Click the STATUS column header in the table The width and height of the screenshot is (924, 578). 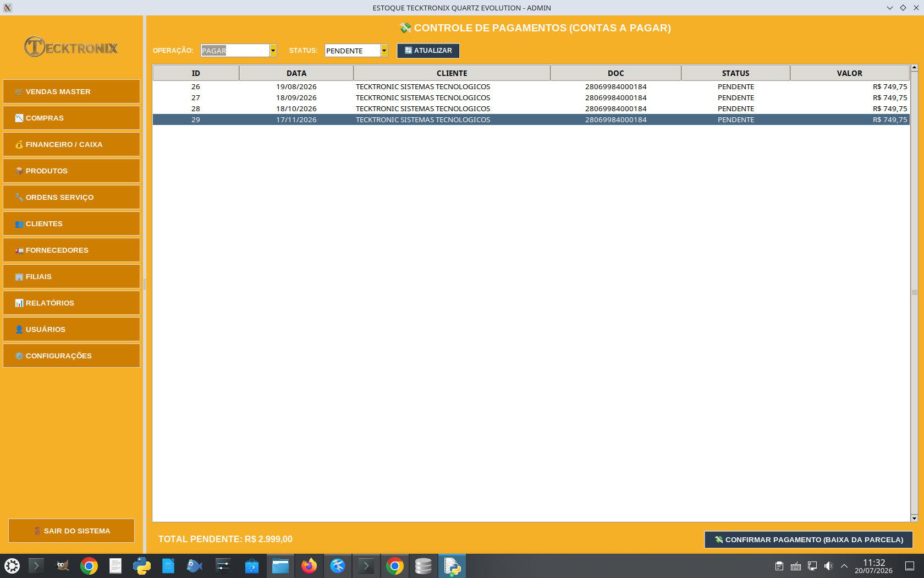tap(736, 73)
